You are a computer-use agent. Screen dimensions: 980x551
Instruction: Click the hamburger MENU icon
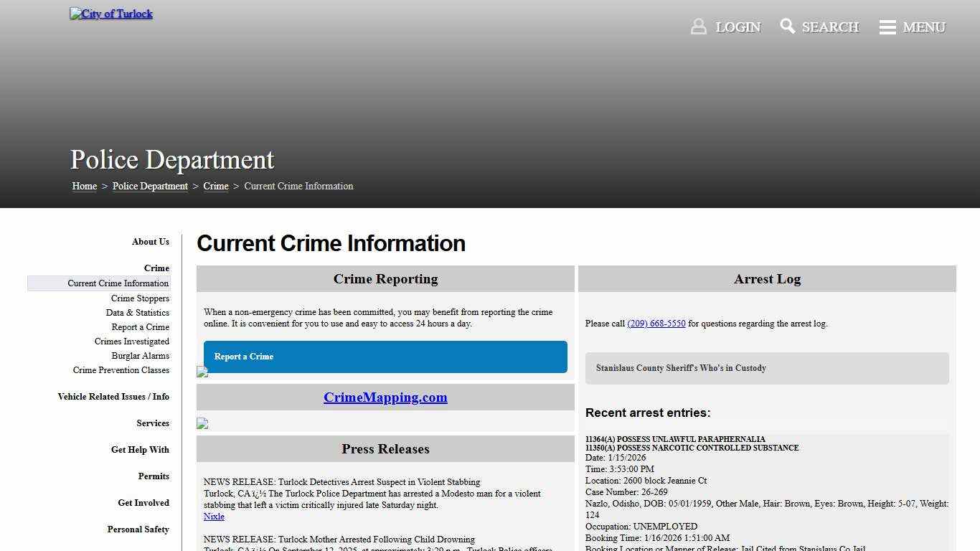pos(887,27)
